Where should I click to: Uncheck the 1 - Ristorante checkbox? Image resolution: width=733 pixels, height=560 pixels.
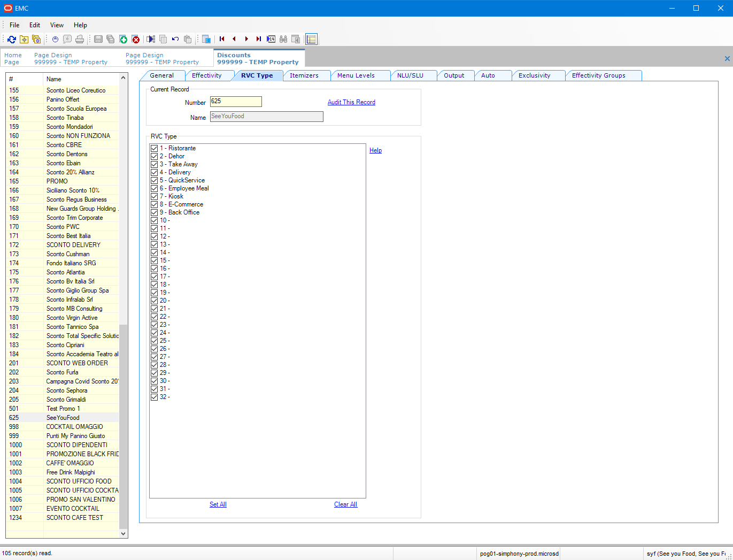coord(155,148)
